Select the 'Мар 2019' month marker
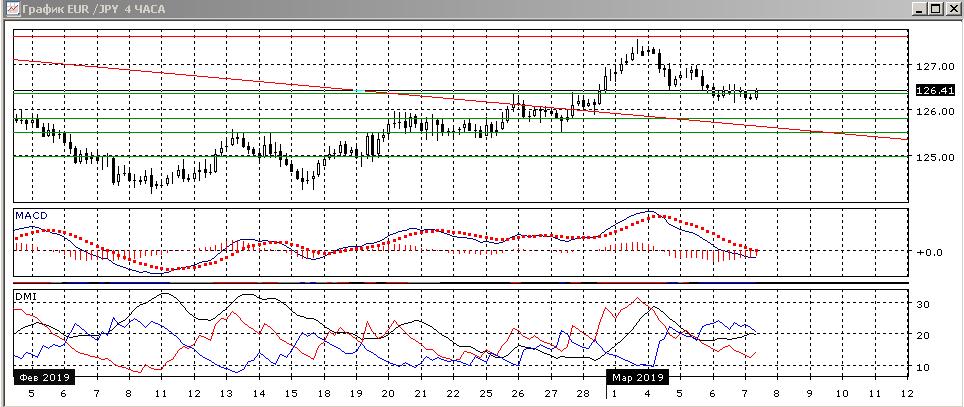The image size is (964, 407). click(637, 378)
